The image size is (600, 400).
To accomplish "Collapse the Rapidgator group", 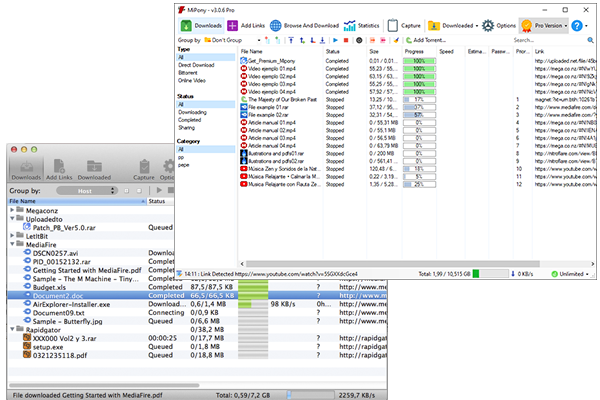I will point(12,329).
